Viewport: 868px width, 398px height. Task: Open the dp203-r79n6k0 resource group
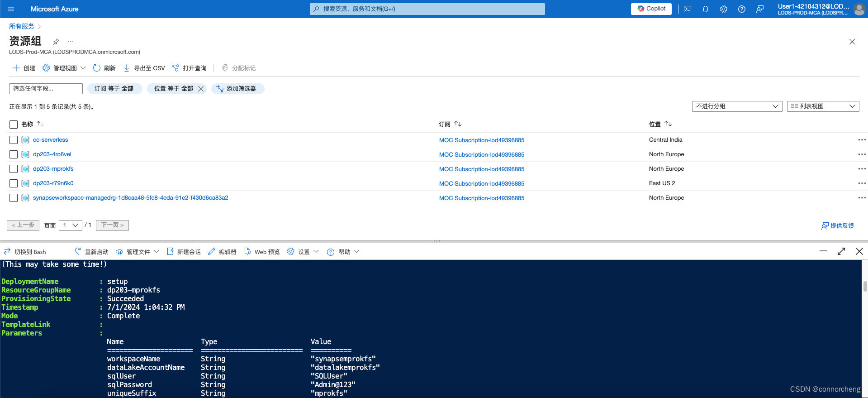coord(53,183)
